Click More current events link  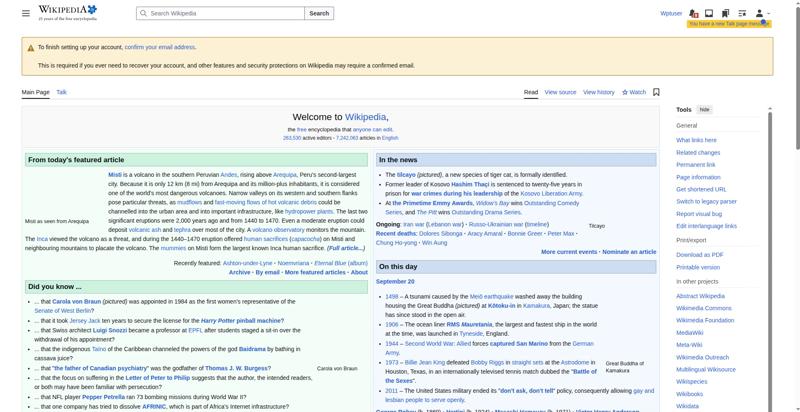pos(569,252)
